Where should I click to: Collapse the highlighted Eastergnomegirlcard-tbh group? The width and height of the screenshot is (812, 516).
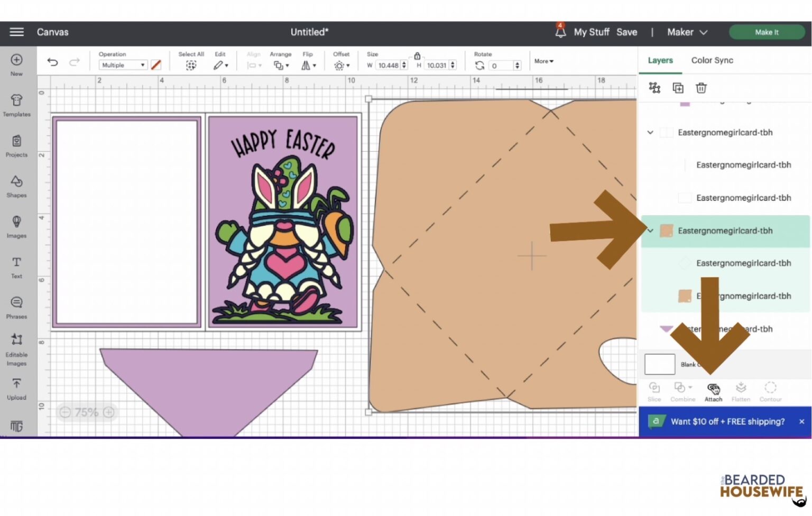point(650,231)
